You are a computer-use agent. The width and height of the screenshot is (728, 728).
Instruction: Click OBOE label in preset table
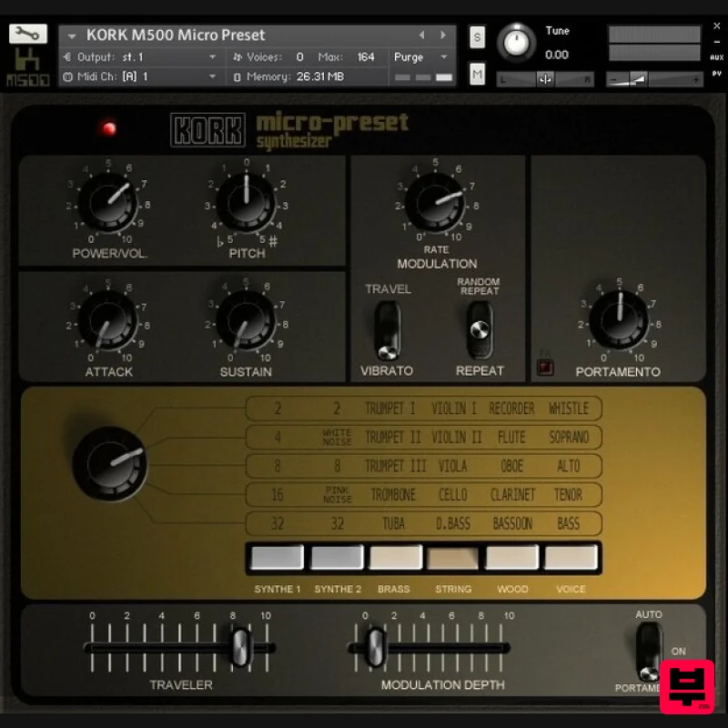[x=511, y=466]
